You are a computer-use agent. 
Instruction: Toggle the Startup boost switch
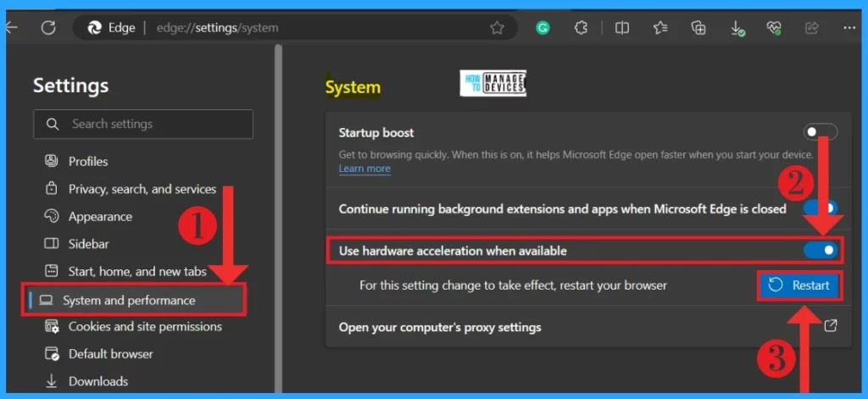[821, 132]
